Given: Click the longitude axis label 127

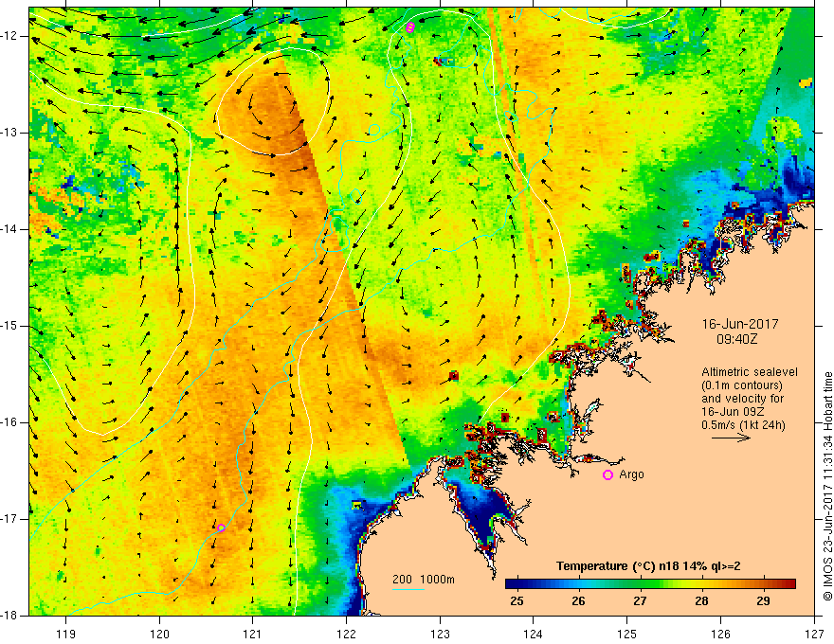Looking at the screenshot, I should (x=814, y=634).
